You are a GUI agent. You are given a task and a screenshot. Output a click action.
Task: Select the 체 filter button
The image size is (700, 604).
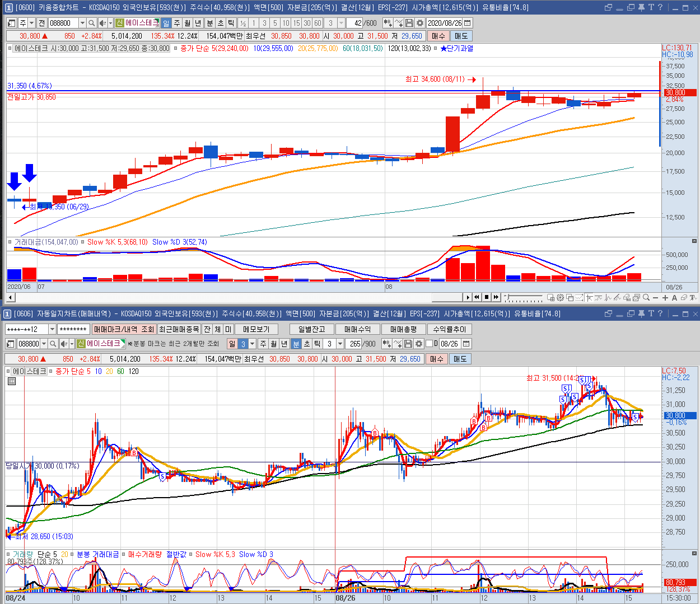click(218, 329)
